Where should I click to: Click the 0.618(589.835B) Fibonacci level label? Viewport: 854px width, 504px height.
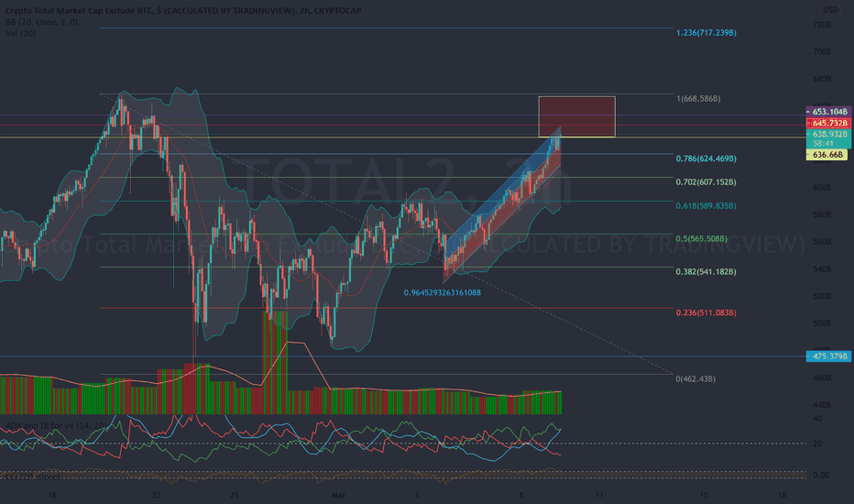(x=706, y=206)
